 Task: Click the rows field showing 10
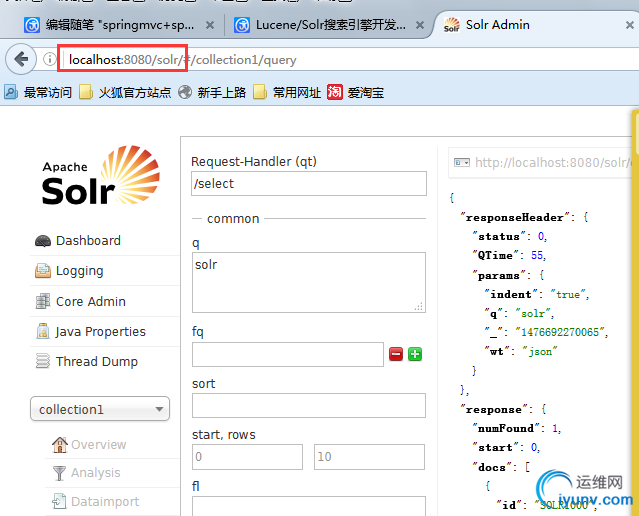point(369,457)
